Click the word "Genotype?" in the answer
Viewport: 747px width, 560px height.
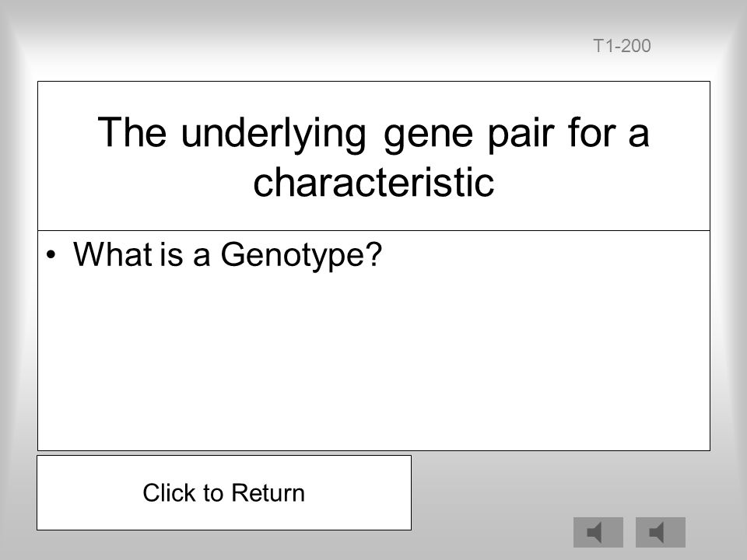(301, 255)
